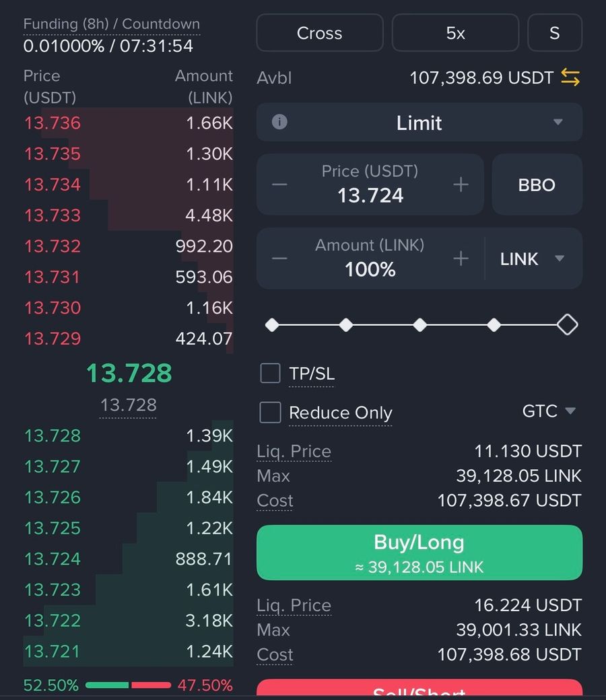Click the Price (USDT) input field
Viewport: 606px width, 700px height.
coord(370,185)
